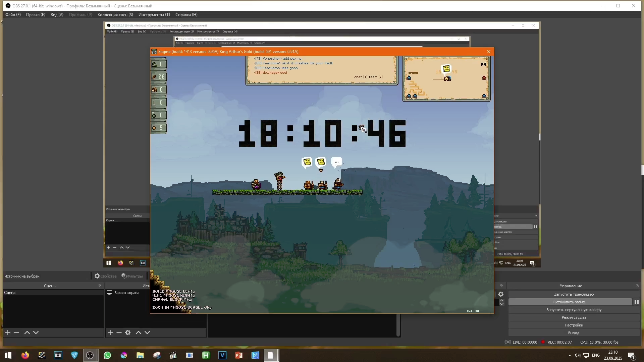
Task: Open source properties gear in sources toolbar
Action: tap(128, 333)
